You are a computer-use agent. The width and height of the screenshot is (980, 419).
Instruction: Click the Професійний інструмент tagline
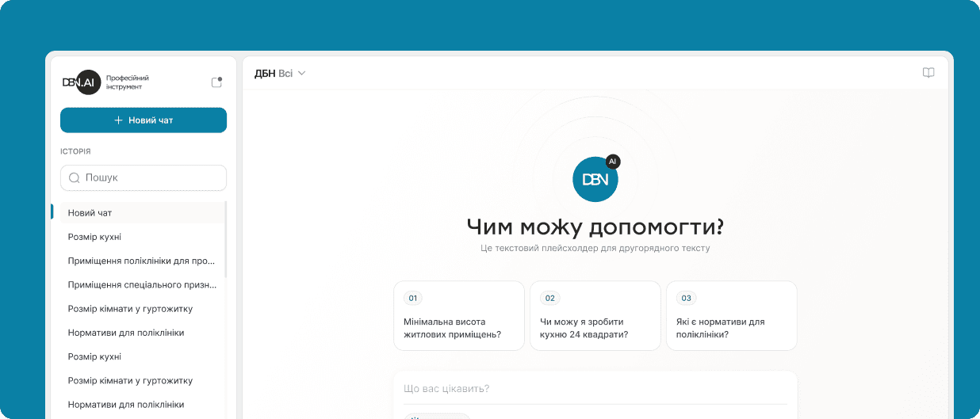point(128,82)
